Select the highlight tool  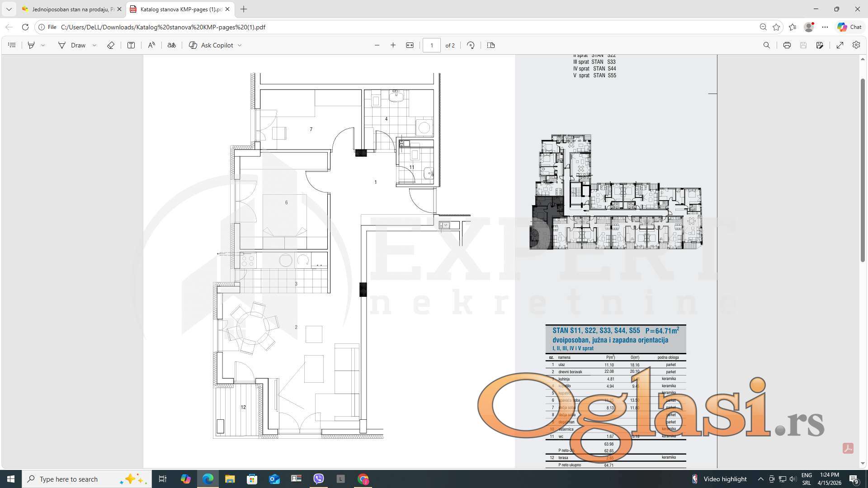click(31, 45)
